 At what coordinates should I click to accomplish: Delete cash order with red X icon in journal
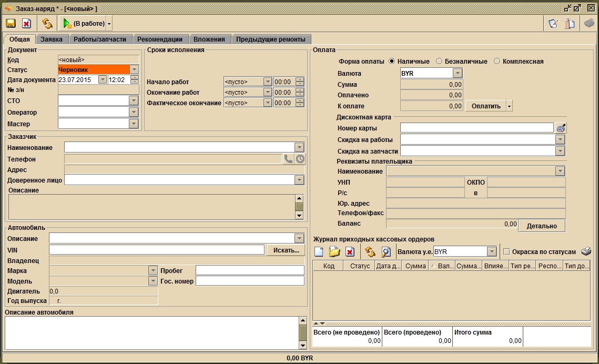[x=350, y=252]
